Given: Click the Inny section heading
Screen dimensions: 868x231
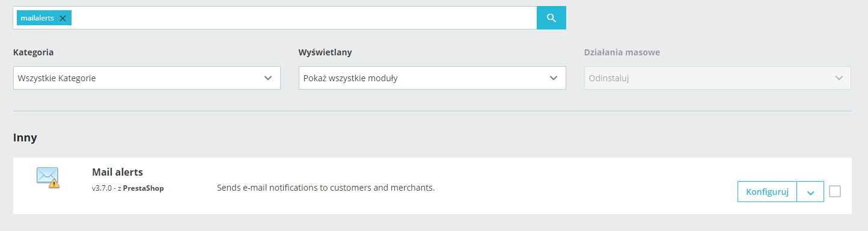Looking at the screenshot, I should pos(25,138).
